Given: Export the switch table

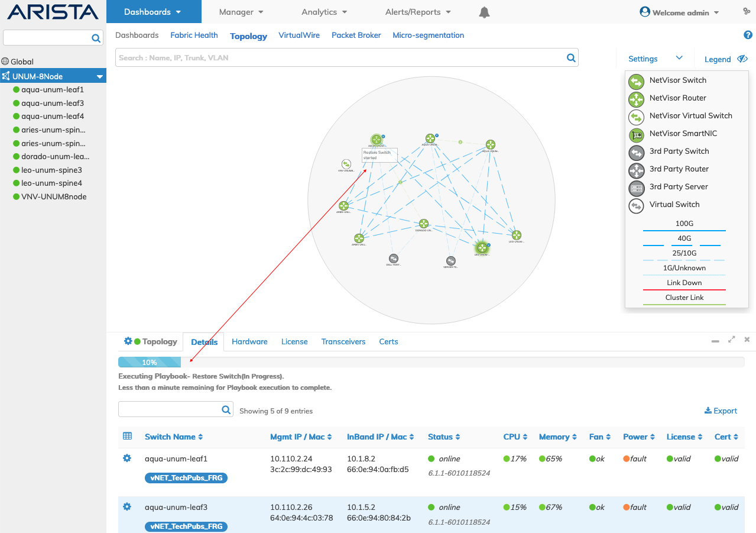Looking at the screenshot, I should tap(721, 411).
